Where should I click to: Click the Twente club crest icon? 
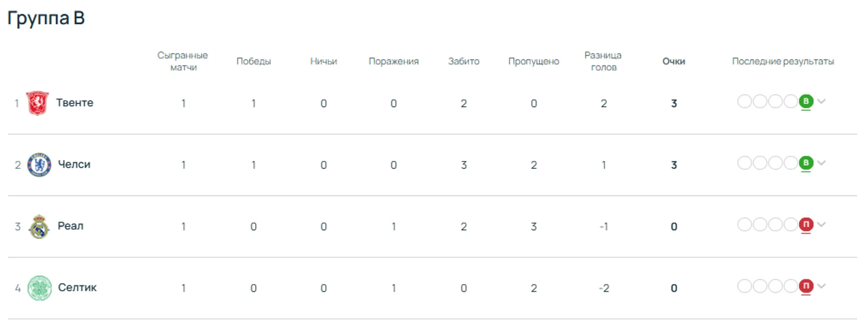point(37,103)
